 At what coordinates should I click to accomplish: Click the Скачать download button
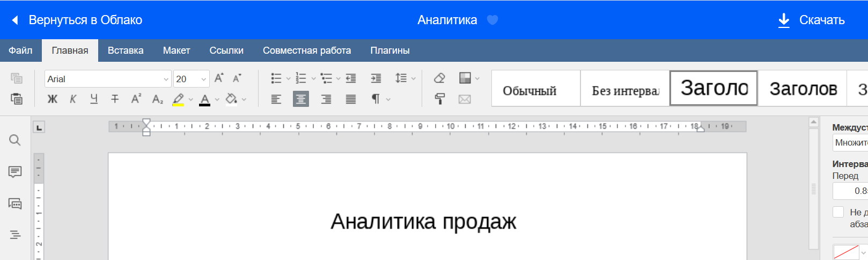click(x=811, y=20)
